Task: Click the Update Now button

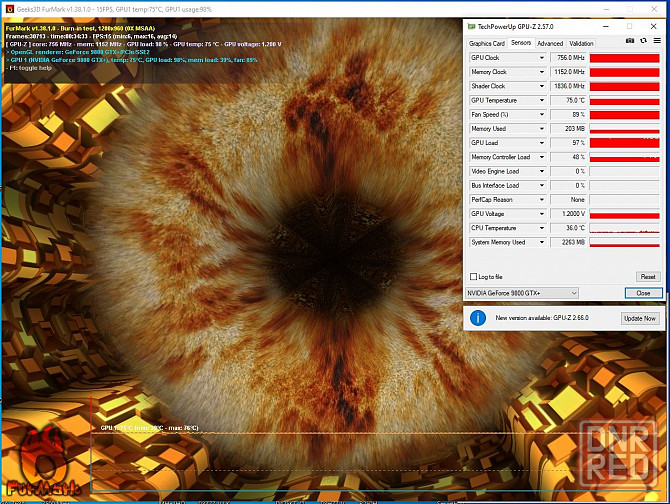Action: (640, 318)
